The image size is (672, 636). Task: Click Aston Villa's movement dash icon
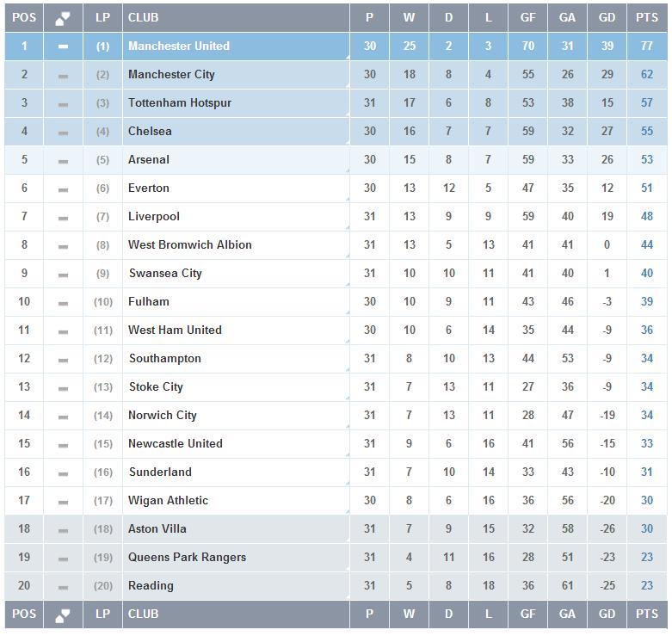click(63, 529)
